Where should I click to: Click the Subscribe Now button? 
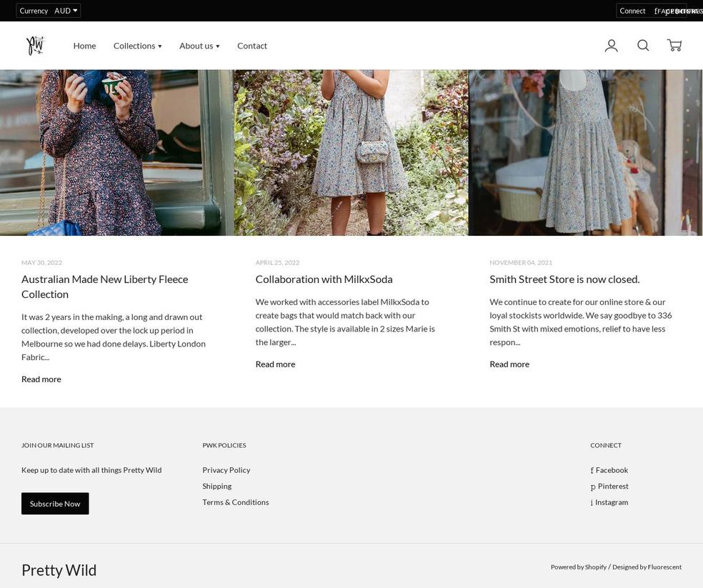(x=55, y=504)
